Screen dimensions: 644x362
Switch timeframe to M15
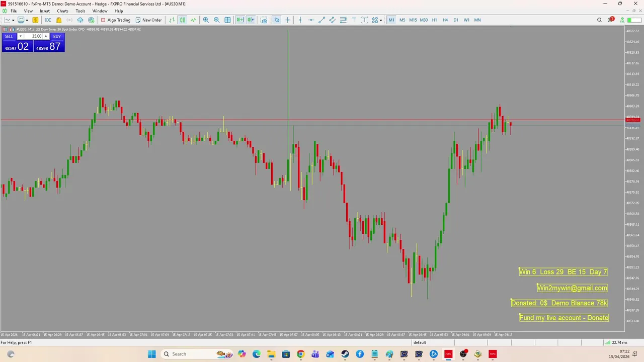pyautogui.click(x=413, y=20)
